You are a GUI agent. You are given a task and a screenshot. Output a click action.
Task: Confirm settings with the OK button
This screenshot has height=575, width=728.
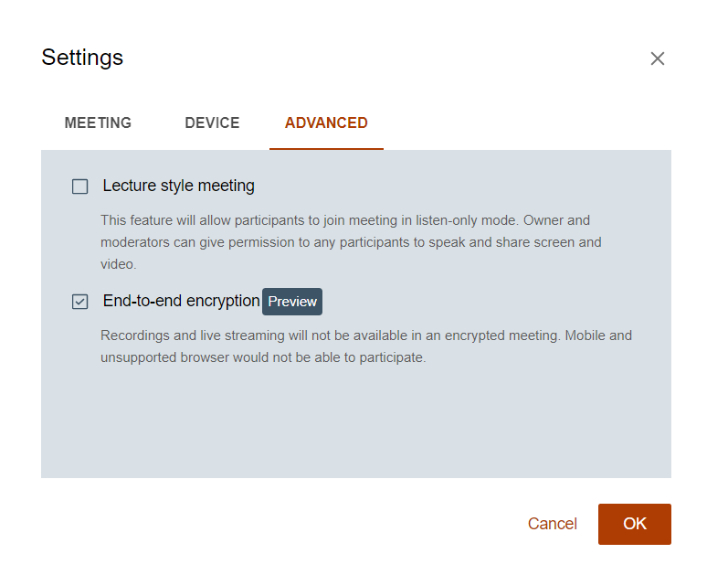pyautogui.click(x=634, y=524)
